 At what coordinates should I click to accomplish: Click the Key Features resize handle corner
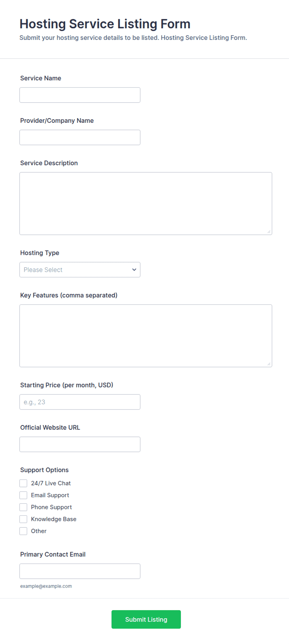pos(269,364)
